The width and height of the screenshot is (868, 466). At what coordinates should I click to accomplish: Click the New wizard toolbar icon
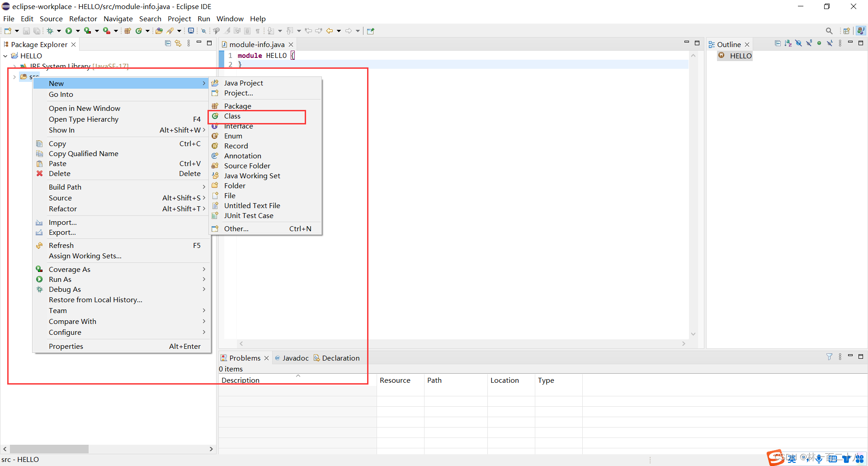[x=8, y=31]
